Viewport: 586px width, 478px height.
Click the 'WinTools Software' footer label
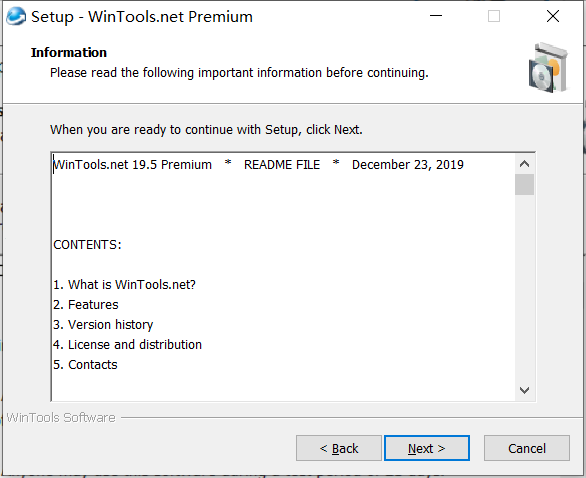(x=61, y=417)
